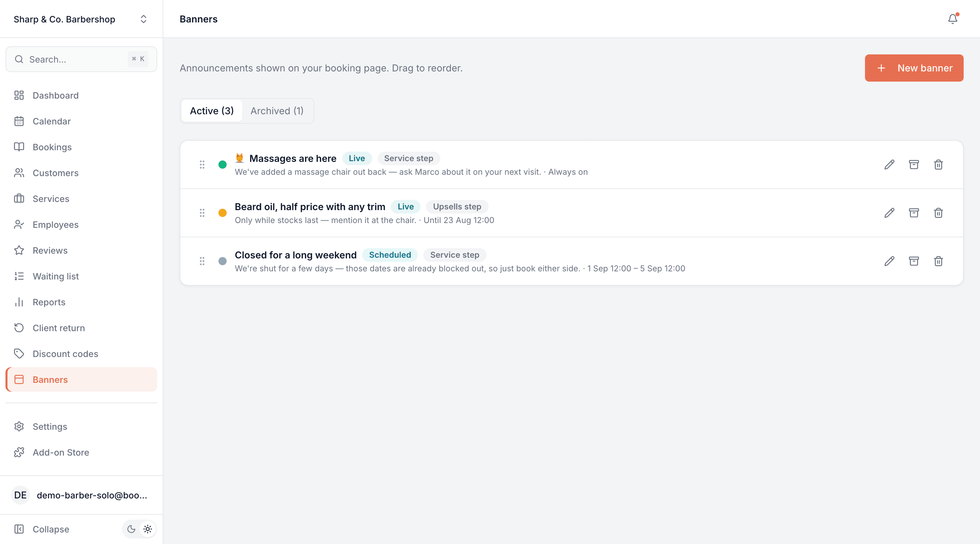Select Banners in sidebar
Viewport: 980px width, 544px height.
pyautogui.click(x=81, y=379)
